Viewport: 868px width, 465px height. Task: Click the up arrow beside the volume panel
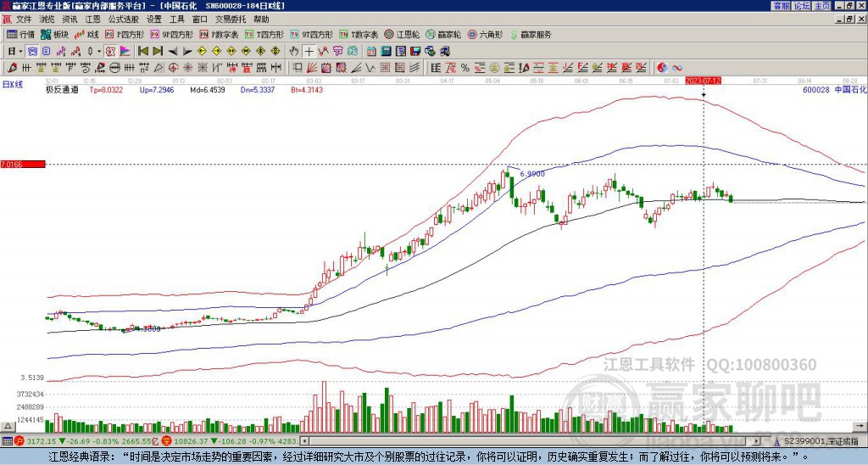(8, 426)
